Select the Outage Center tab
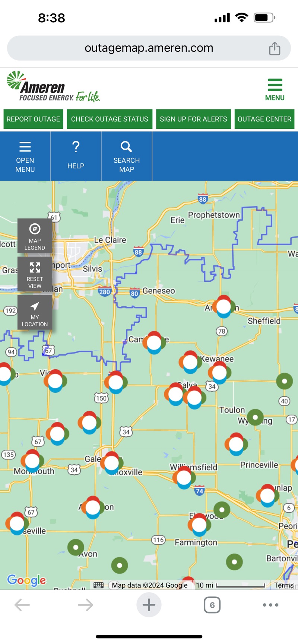Screen dimensions: 298x644 coord(264,119)
